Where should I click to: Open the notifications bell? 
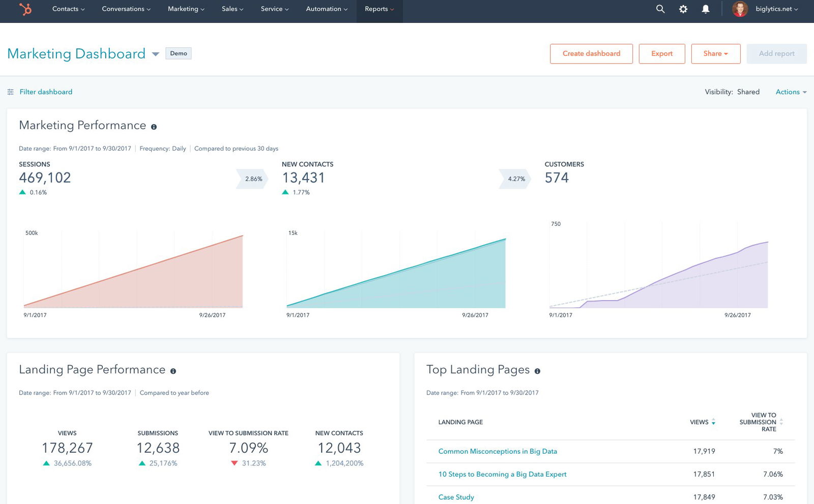706,9
